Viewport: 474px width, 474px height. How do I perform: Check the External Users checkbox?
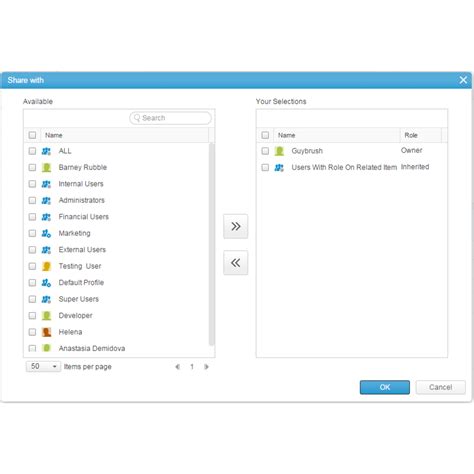(x=32, y=250)
